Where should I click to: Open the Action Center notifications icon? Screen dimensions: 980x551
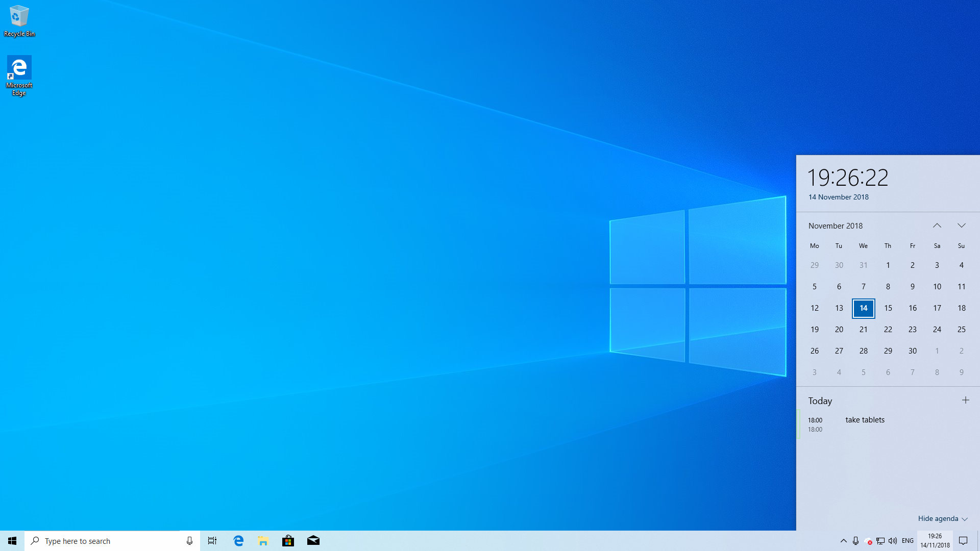coord(963,541)
